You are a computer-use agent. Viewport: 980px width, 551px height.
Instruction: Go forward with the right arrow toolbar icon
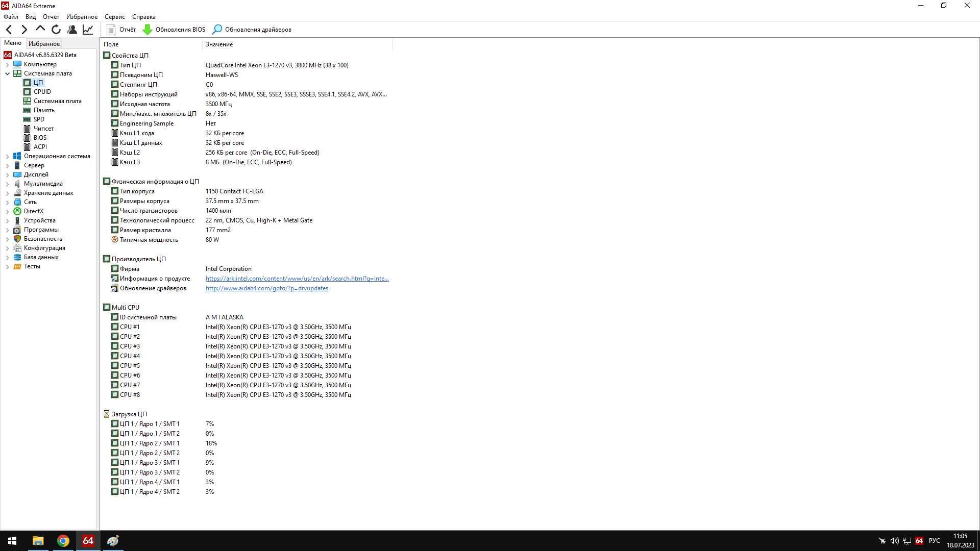24,30
